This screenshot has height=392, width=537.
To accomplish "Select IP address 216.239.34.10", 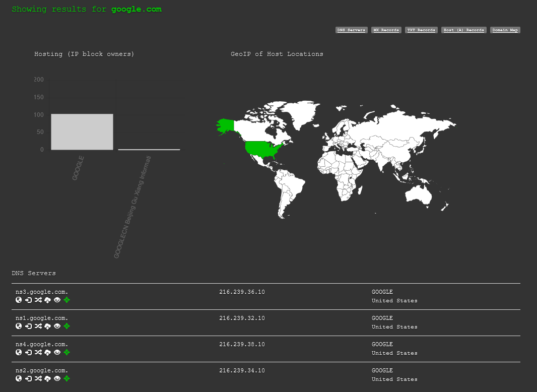I will pos(242,370).
